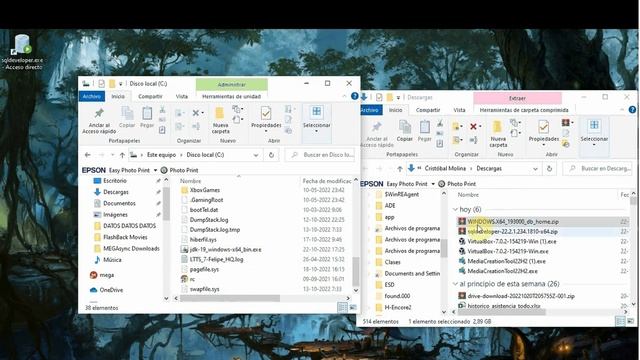Click Este equipo in the breadcrumb path
The width and height of the screenshot is (640, 360).
[161, 155]
